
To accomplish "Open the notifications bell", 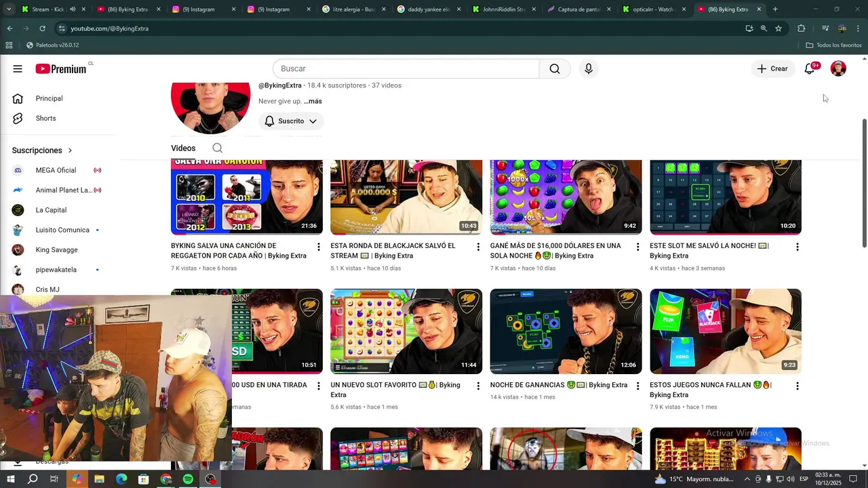I will [x=810, y=68].
